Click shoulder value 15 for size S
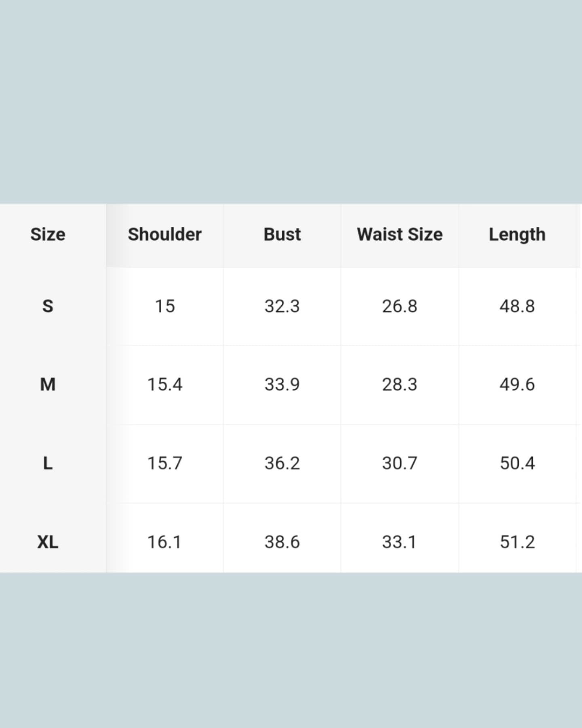582x728 pixels. [x=164, y=306]
